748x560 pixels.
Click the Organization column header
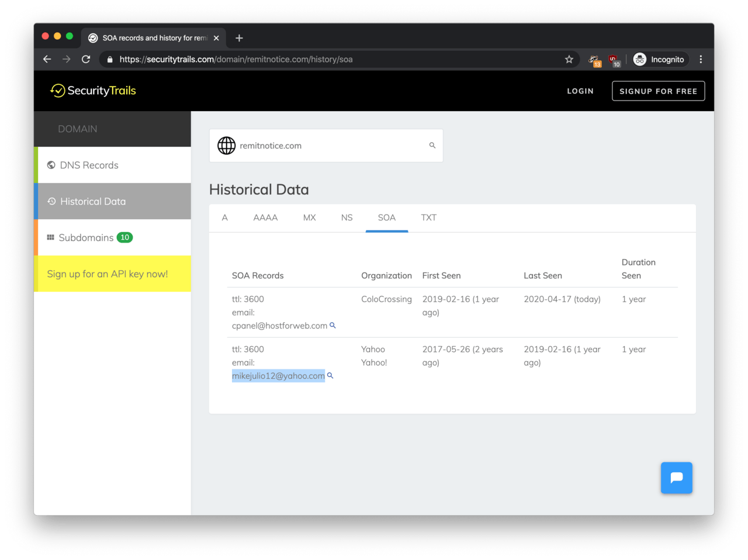point(386,275)
